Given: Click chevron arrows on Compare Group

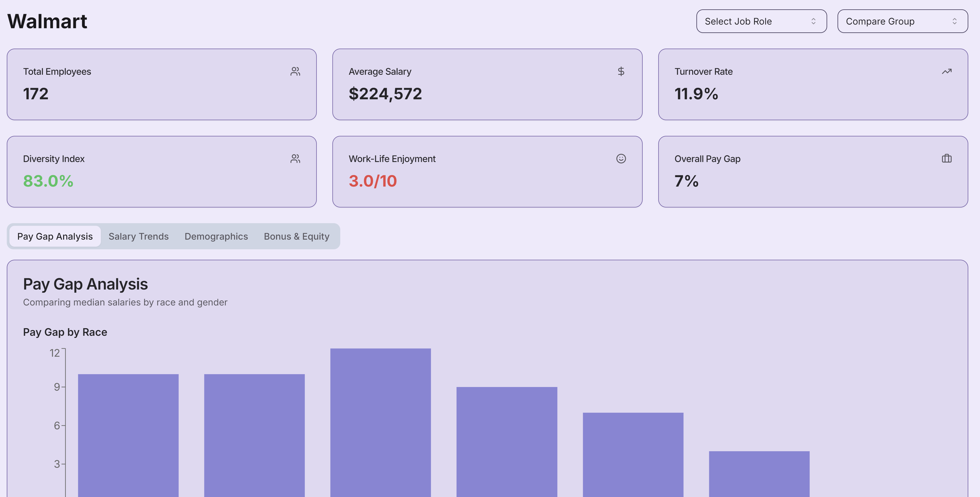Looking at the screenshot, I should tap(954, 21).
